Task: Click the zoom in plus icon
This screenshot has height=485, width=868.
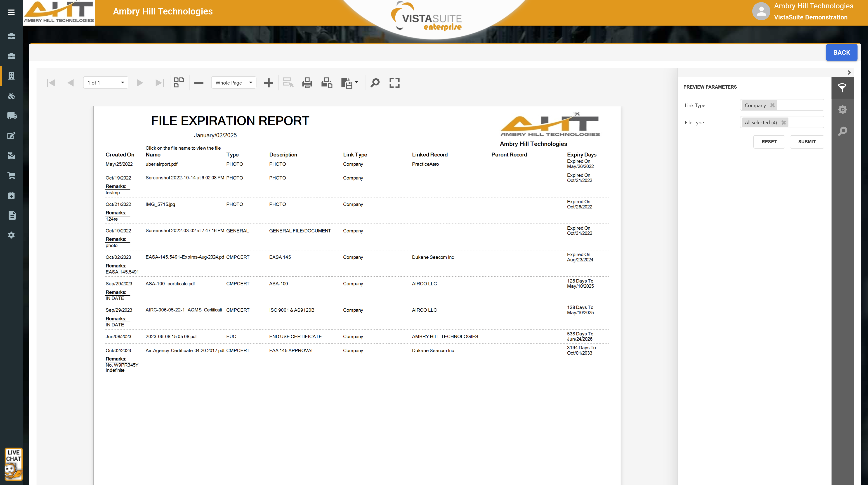Action: pos(269,83)
